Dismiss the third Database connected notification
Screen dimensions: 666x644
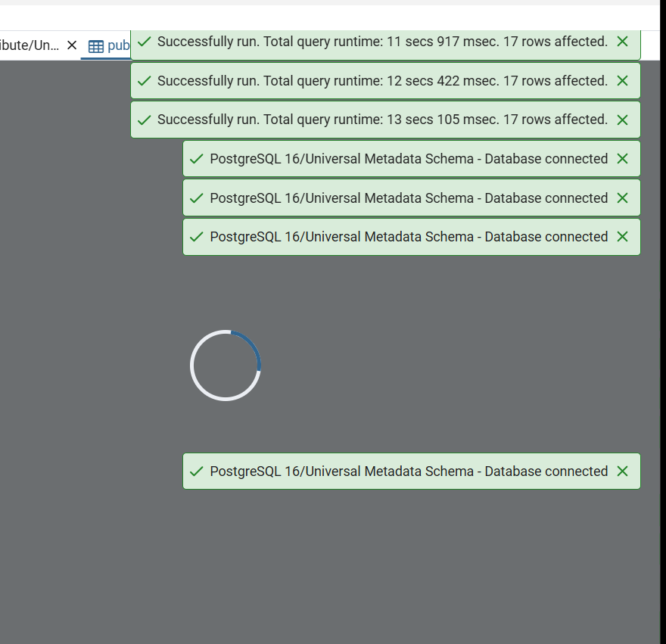coord(622,237)
